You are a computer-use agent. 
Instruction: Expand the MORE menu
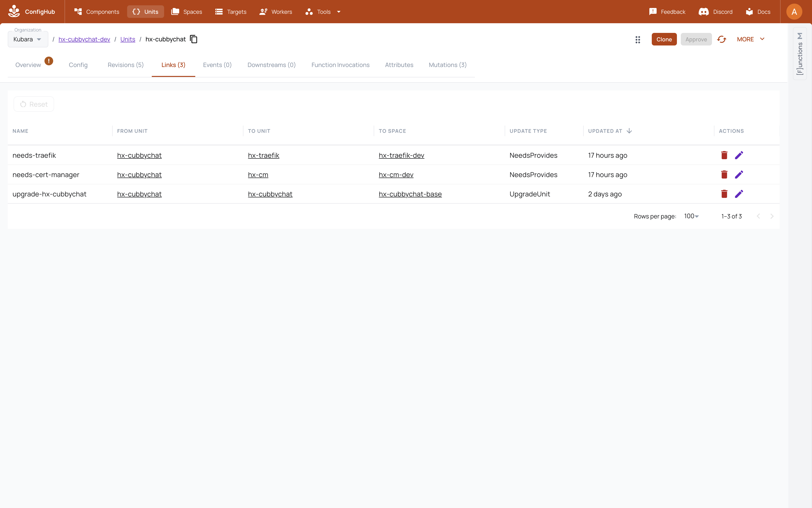tap(751, 39)
